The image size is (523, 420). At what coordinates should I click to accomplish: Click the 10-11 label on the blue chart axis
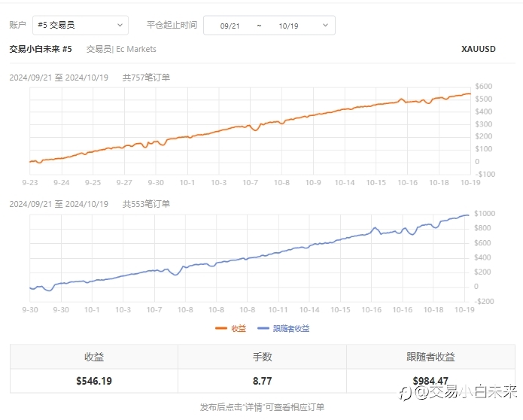[x=278, y=310]
